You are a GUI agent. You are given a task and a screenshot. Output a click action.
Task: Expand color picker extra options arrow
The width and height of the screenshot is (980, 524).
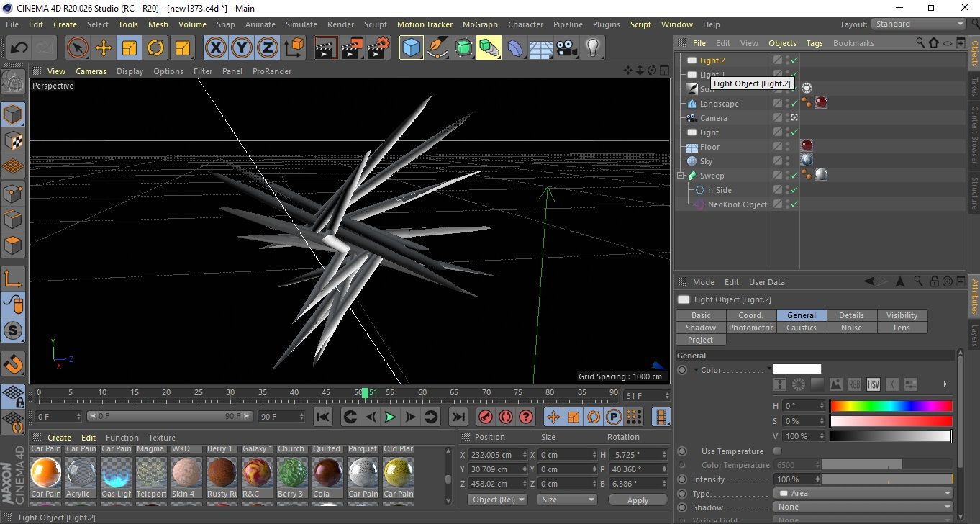coord(945,384)
